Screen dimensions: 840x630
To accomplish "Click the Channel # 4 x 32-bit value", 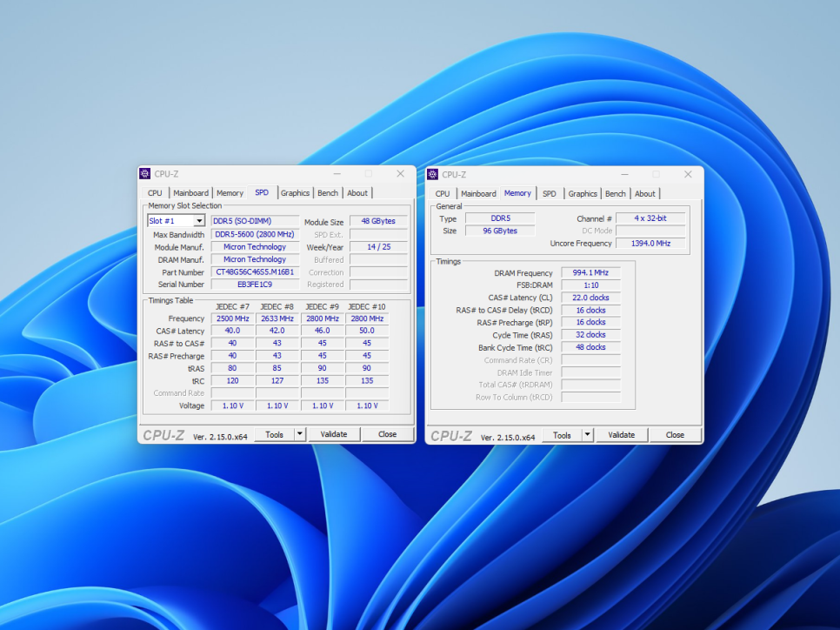I will point(650,218).
